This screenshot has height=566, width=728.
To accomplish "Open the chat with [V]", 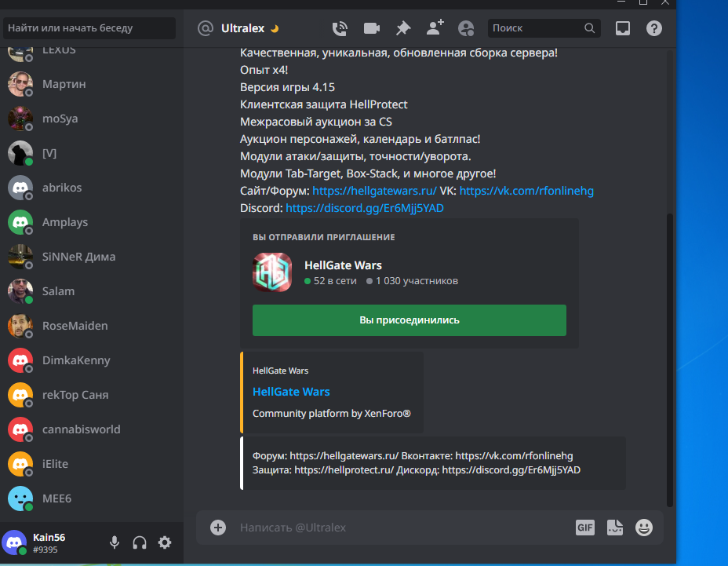I will [x=91, y=153].
